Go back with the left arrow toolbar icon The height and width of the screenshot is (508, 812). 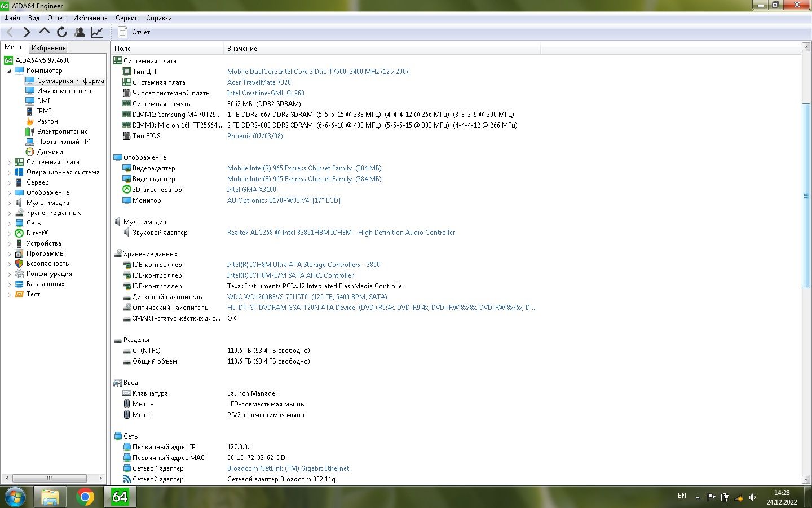10,32
